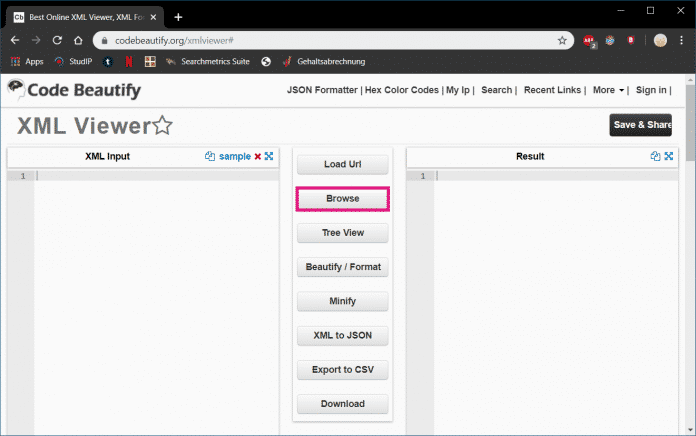Viewport: 696px width, 436px height.
Task: Copy the Result panel content
Action: 655,157
